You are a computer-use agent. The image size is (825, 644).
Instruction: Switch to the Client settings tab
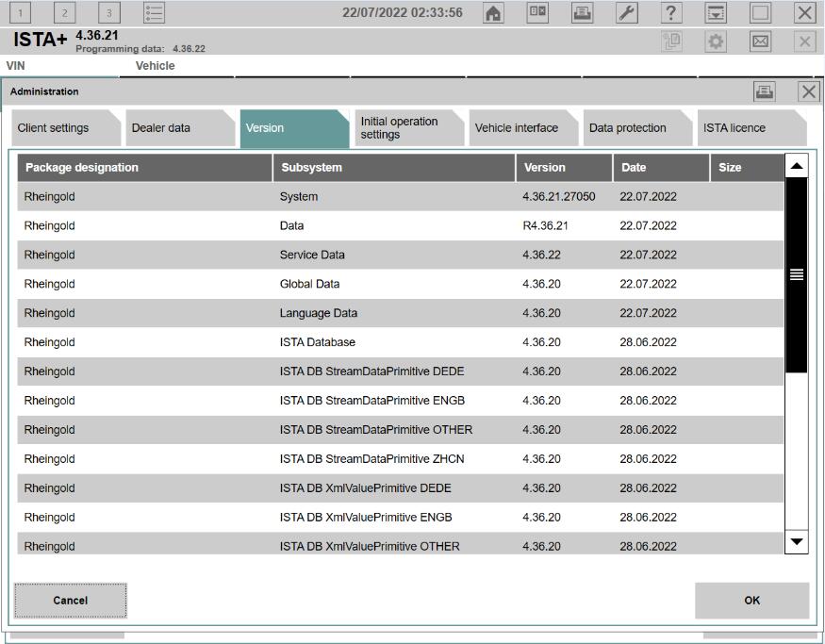pyautogui.click(x=66, y=128)
